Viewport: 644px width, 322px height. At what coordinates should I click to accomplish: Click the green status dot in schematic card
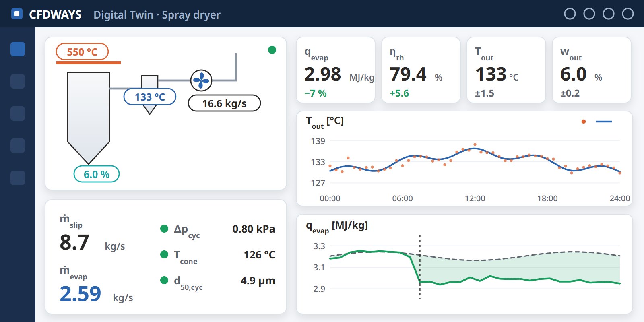tap(272, 50)
